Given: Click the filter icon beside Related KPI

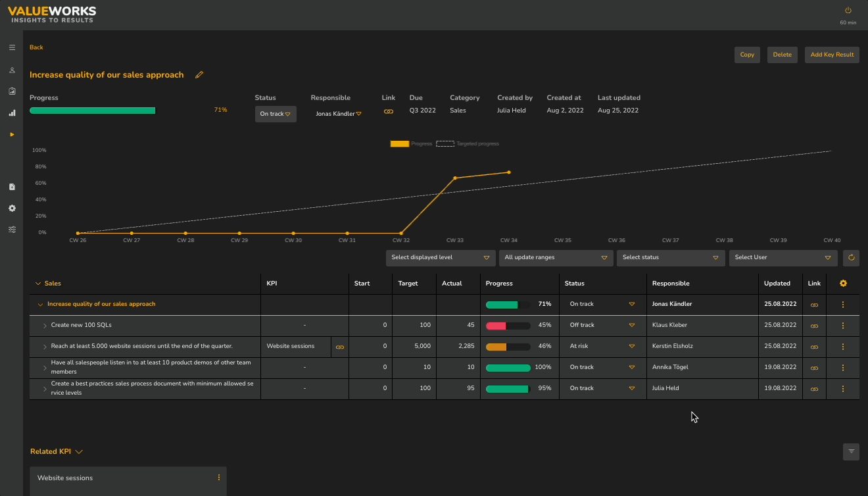Looking at the screenshot, I should 851,451.
